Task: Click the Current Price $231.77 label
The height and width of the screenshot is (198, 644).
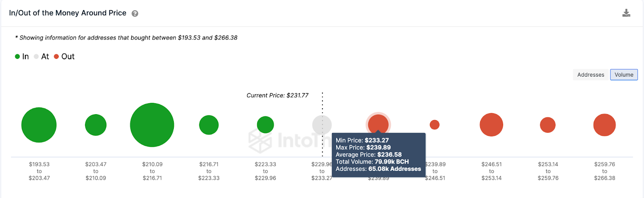Action: (x=277, y=96)
